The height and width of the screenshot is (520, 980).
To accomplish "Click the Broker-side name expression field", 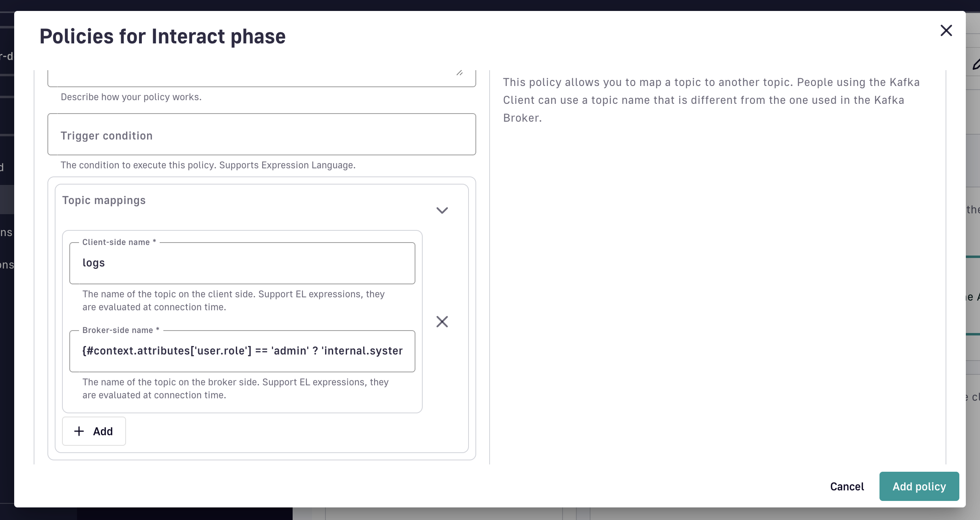I will pyautogui.click(x=242, y=351).
